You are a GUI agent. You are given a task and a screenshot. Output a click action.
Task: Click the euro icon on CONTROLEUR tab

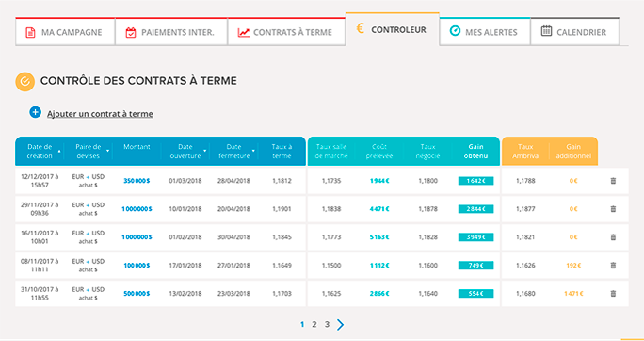click(361, 28)
